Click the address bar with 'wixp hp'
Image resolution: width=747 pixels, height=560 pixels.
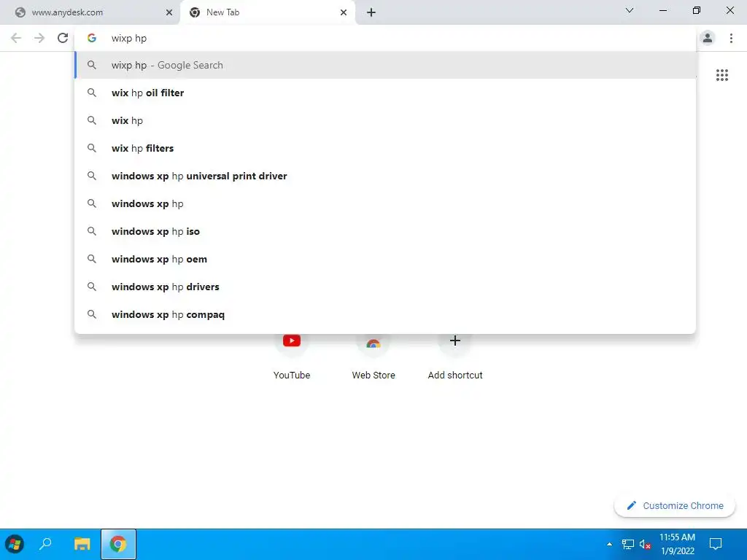[385, 38]
